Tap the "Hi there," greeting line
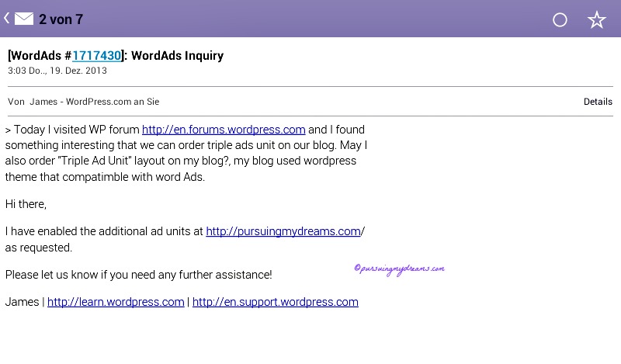This screenshot has width=621, height=364. coord(26,204)
